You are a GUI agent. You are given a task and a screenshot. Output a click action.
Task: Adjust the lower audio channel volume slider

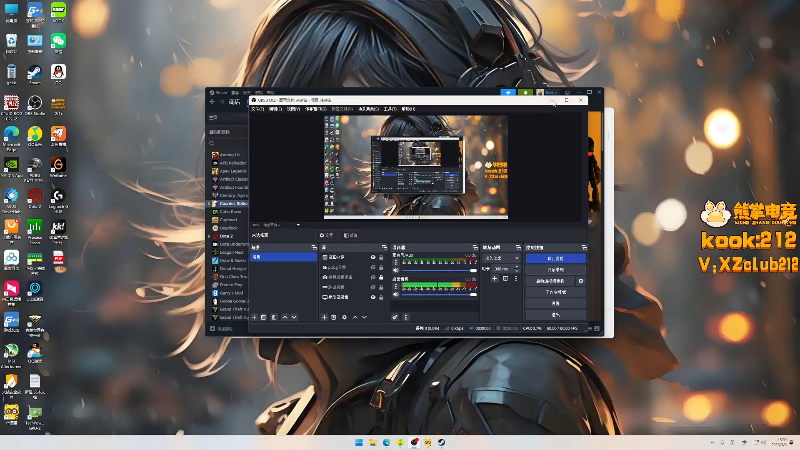pyautogui.click(x=439, y=294)
